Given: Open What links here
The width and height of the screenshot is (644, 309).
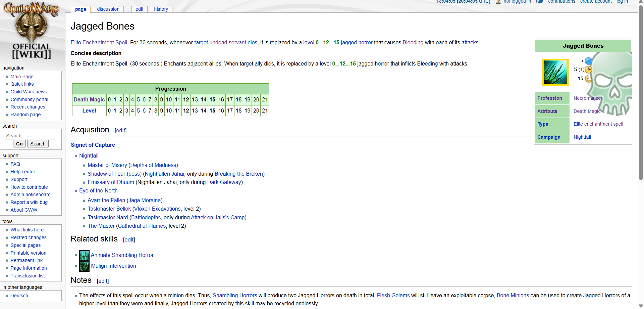Looking at the screenshot, I should [x=27, y=230].
